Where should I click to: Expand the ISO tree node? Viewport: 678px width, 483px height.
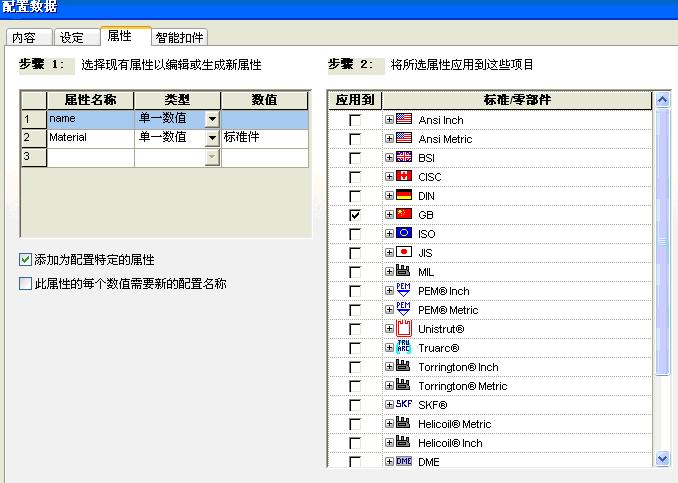(x=389, y=234)
